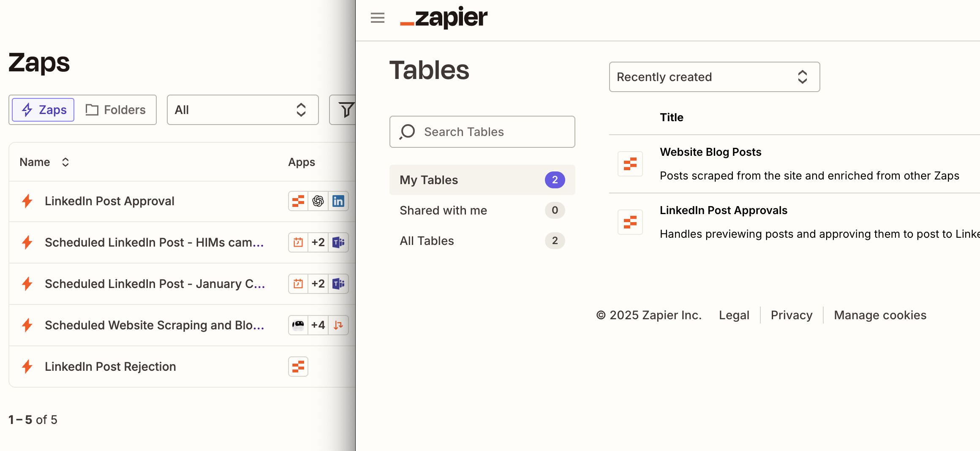
Task: Click the LinkedIn Post Approvals table icon
Action: [x=630, y=223]
